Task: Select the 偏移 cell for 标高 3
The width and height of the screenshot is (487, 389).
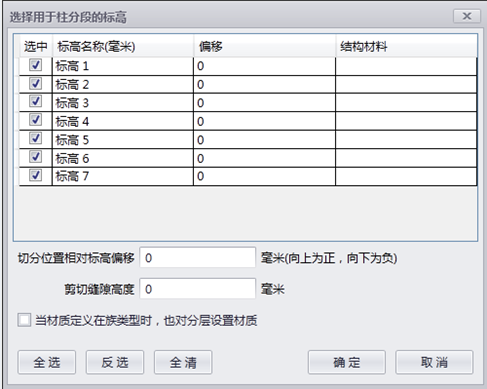Action: (264, 103)
